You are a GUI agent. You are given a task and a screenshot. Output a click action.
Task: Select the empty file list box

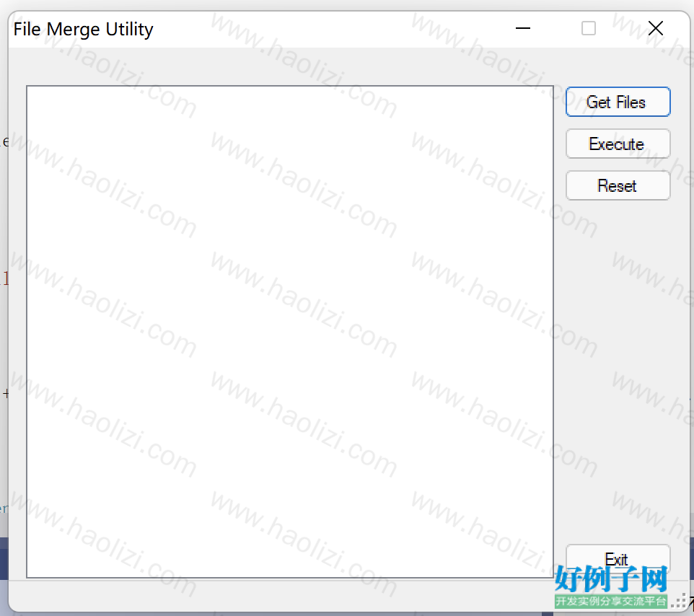pyautogui.click(x=290, y=332)
